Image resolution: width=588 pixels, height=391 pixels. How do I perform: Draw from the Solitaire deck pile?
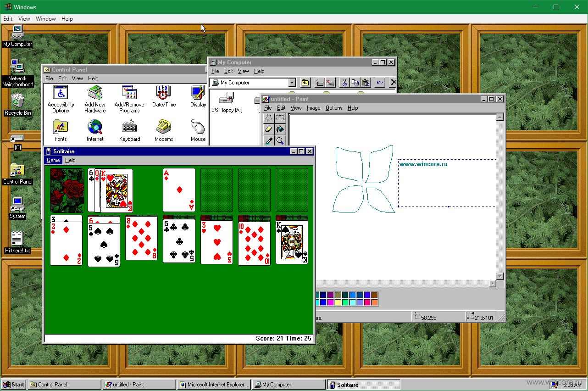click(x=67, y=190)
